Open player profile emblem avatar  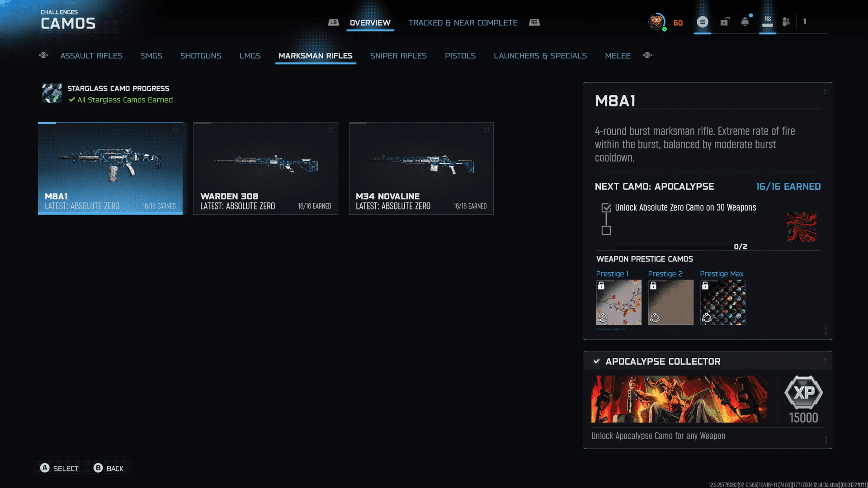656,22
